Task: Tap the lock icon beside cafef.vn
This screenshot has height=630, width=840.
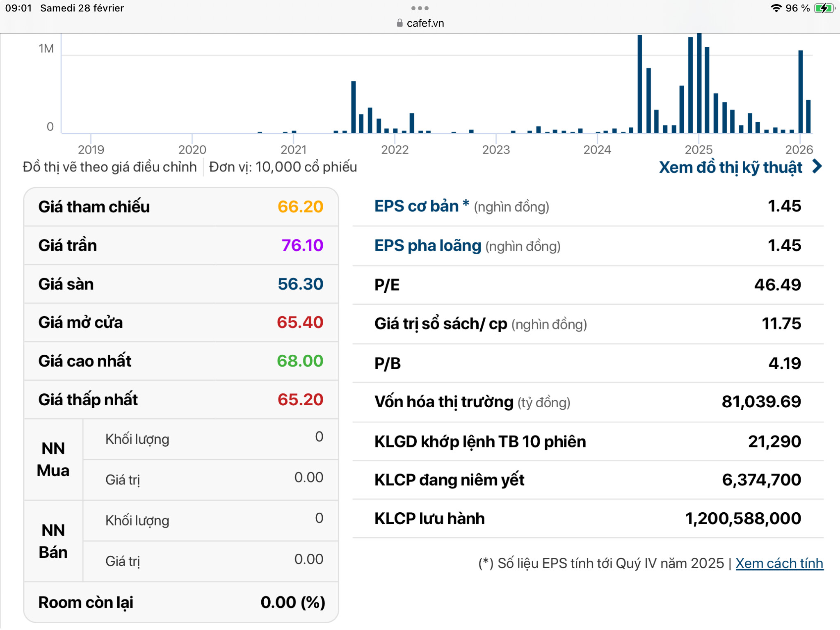Action: [x=399, y=23]
